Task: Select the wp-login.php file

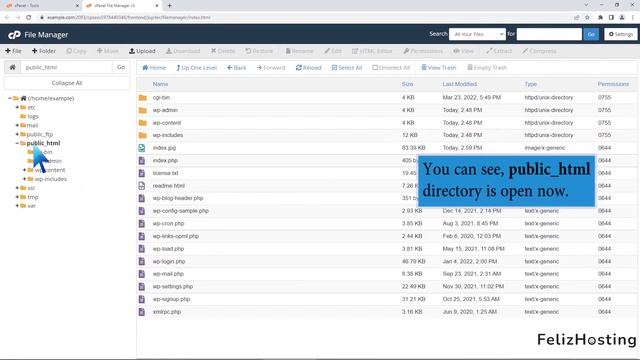Action: pyautogui.click(x=169, y=261)
